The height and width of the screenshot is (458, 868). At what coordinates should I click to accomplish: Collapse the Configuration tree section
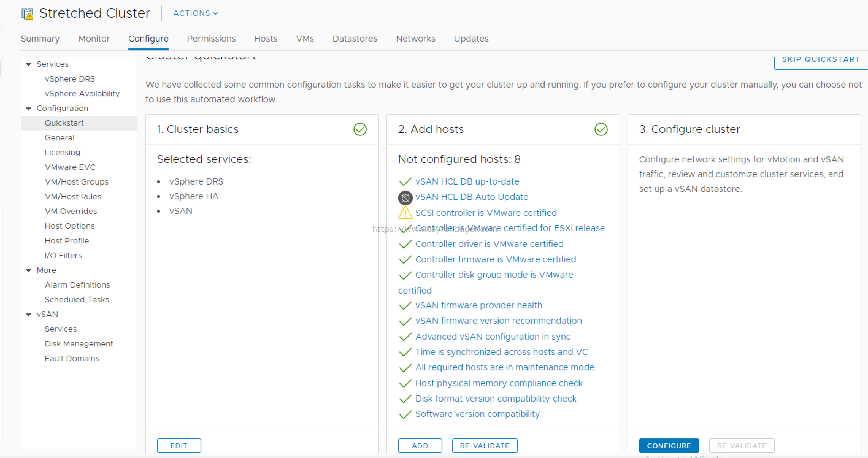[29, 109]
